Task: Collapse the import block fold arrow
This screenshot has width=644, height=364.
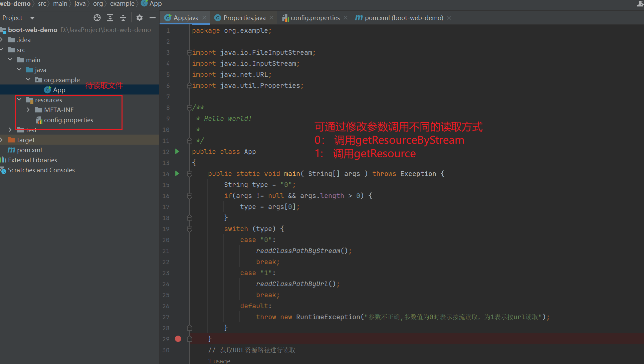Action: (x=189, y=52)
